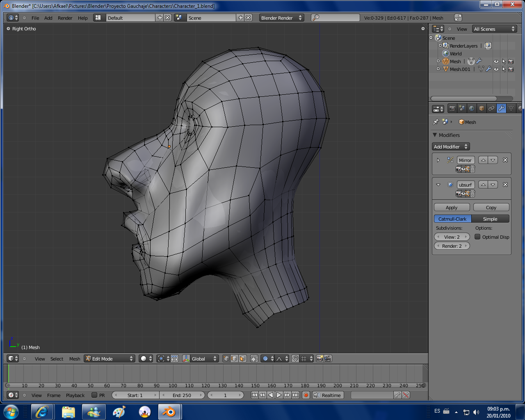The width and height of the screenshot is (525, 420).
Task: Open the Edit Mode selector dropdown
Action: pos(110,359)
